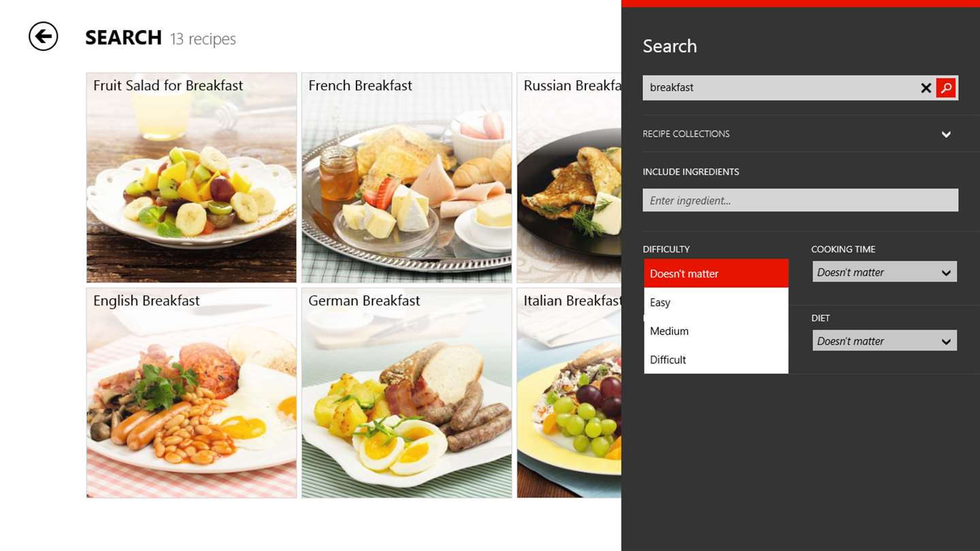
Task: Clear the search text with X icon
Action: point(926,88)
